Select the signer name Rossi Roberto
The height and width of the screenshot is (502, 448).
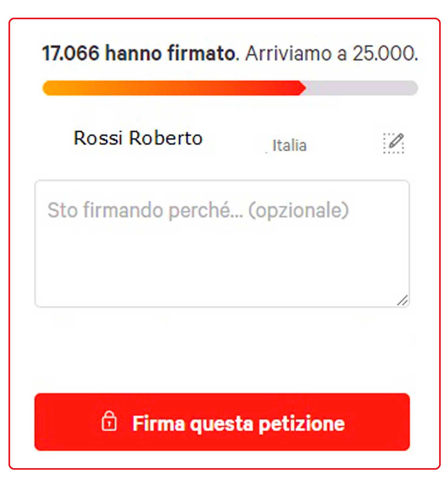(138, 138)
